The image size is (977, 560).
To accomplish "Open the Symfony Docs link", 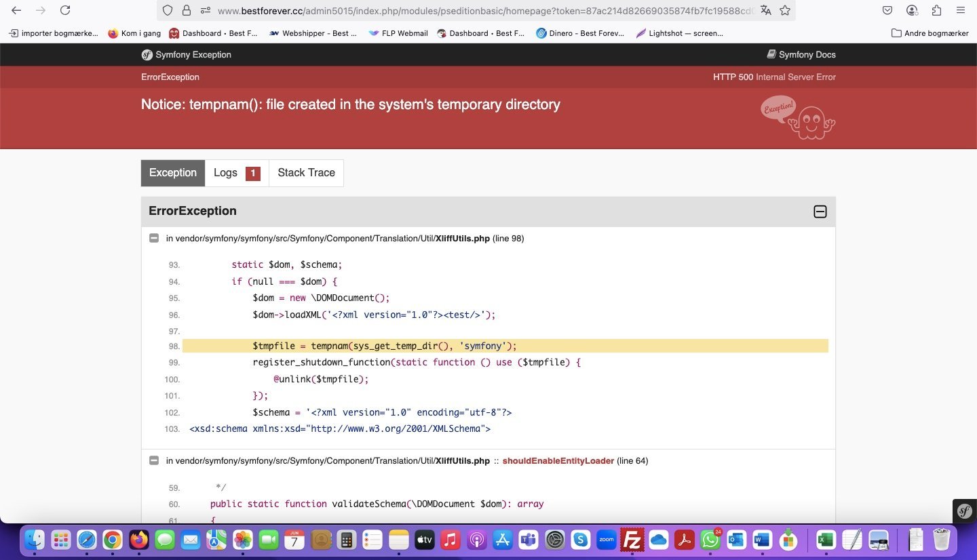I will tap(801, 55).
